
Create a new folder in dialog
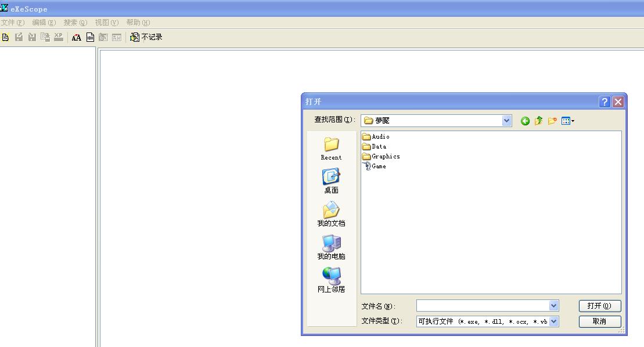[552, 121]
